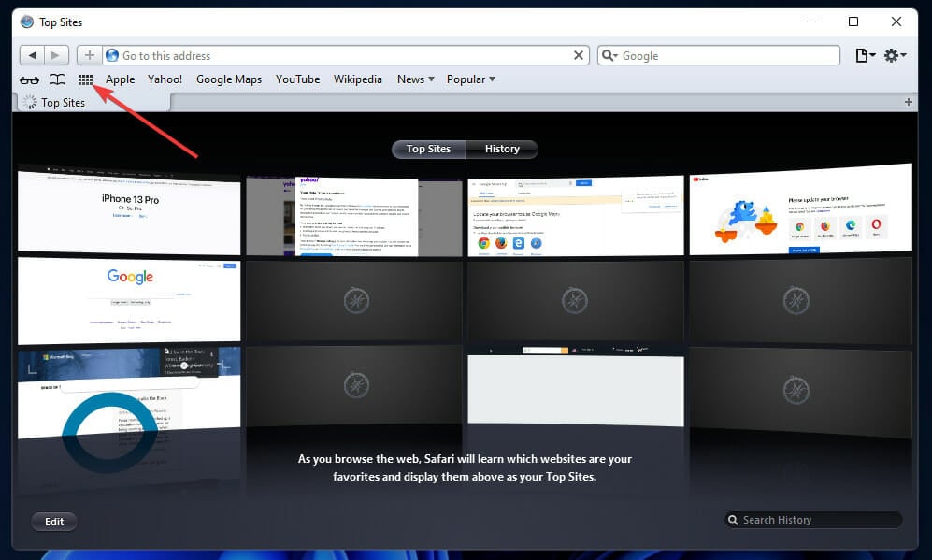
Task: Open the Wikipedia bookmark
Action: 358,79
